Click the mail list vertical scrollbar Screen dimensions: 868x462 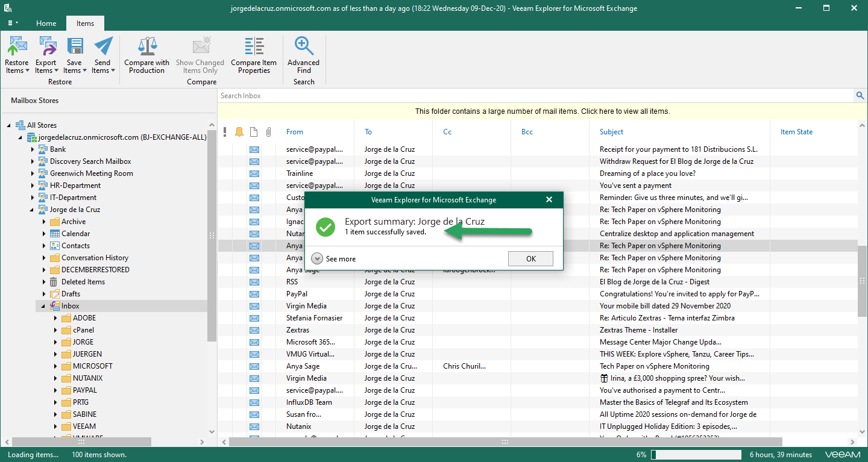(x=862, y=281)
